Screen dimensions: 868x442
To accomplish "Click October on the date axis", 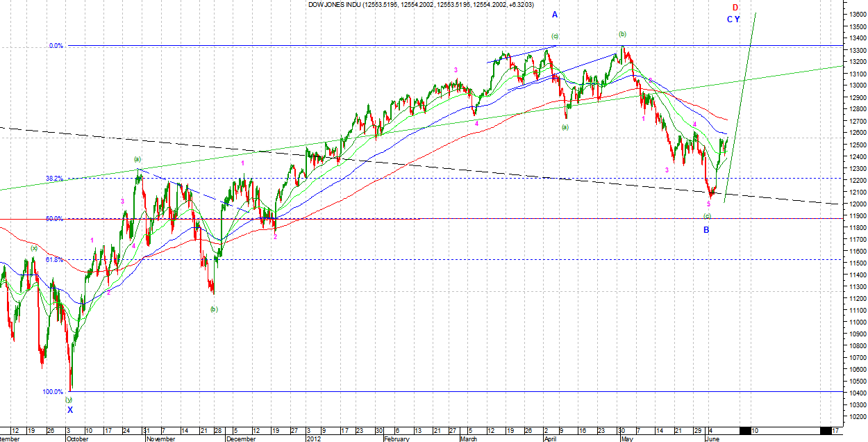I will (x=76, y=439).
